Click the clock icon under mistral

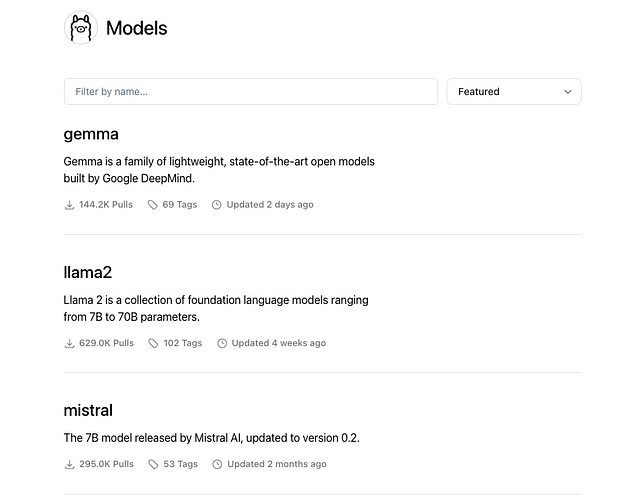click(217, 464)
